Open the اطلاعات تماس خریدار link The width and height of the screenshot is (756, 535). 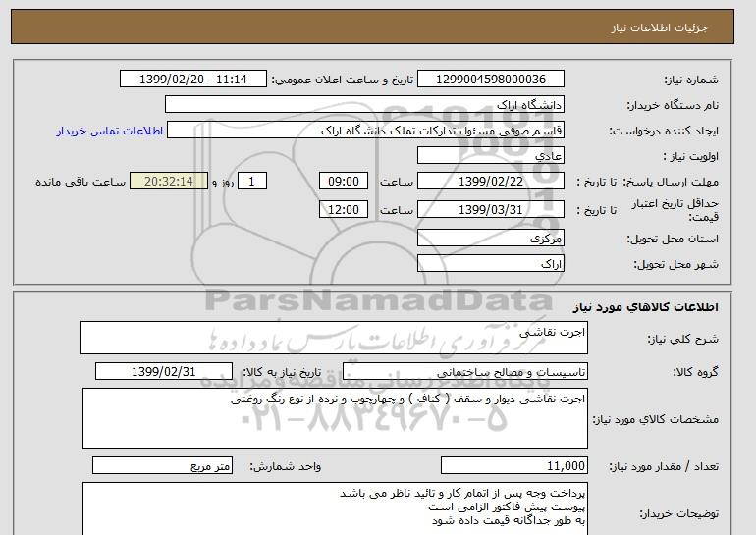tap(109, 131)
